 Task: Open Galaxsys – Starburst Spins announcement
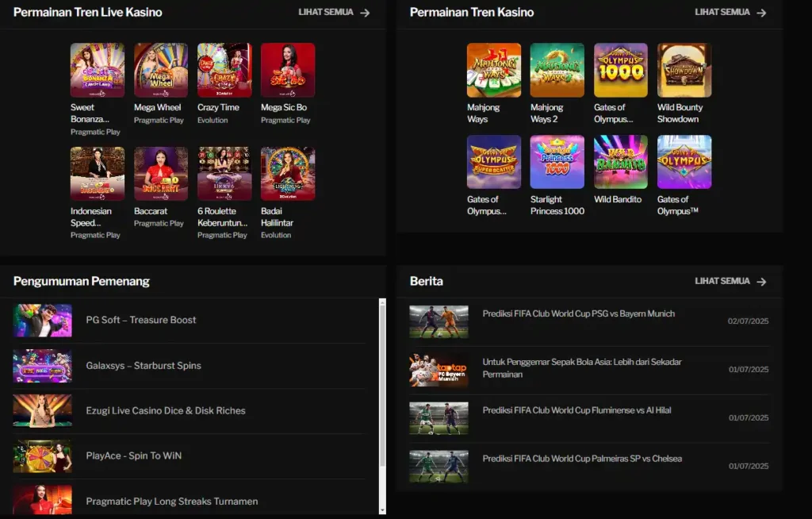pos(144,366)
